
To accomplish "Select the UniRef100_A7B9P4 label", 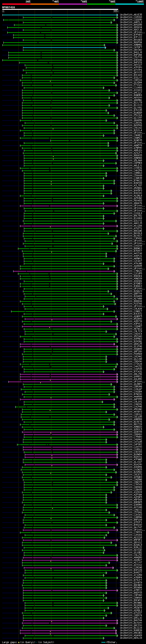I will pyautogui.click(x=131, y=578).
